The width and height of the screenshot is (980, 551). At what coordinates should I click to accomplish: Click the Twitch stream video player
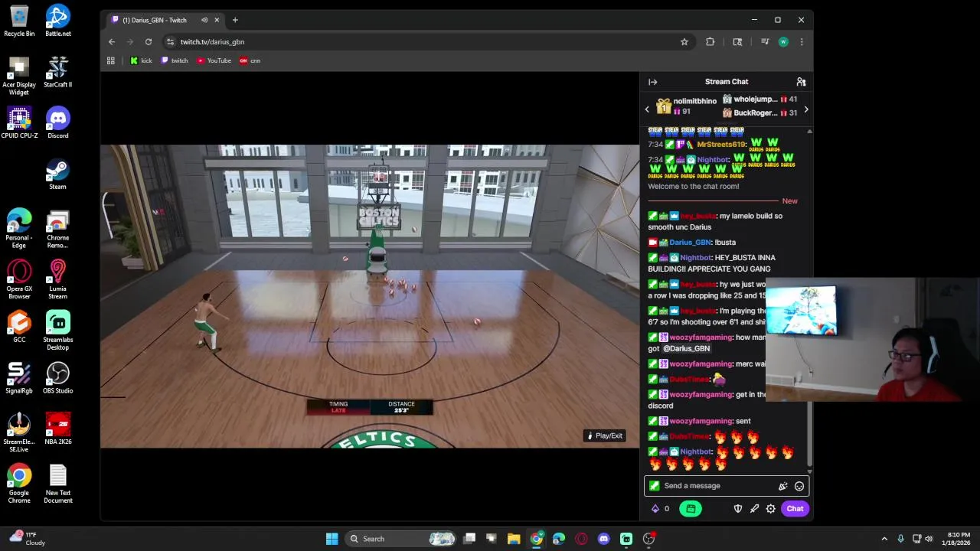tap(369, 296)
